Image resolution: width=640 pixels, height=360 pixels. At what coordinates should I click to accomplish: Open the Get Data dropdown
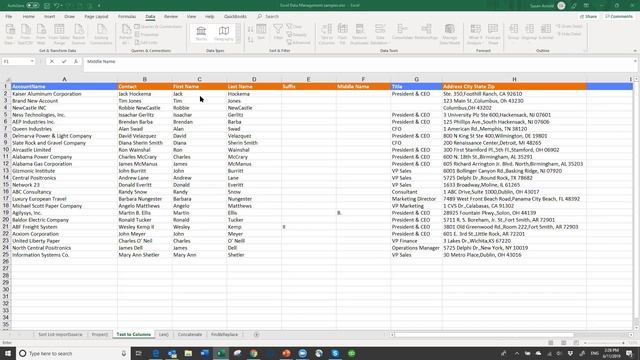coord(10,34)
